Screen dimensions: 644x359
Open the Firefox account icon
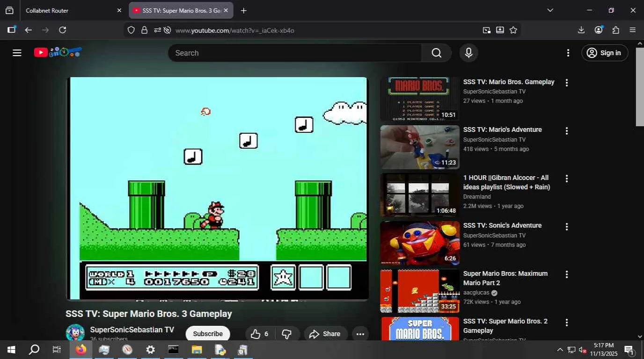pos(599,30)
